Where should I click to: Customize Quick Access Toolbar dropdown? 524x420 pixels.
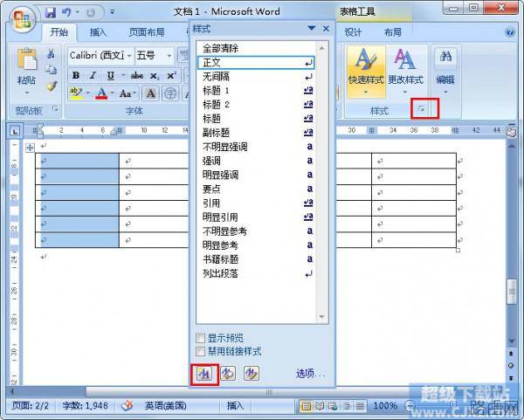click(113, 12)
